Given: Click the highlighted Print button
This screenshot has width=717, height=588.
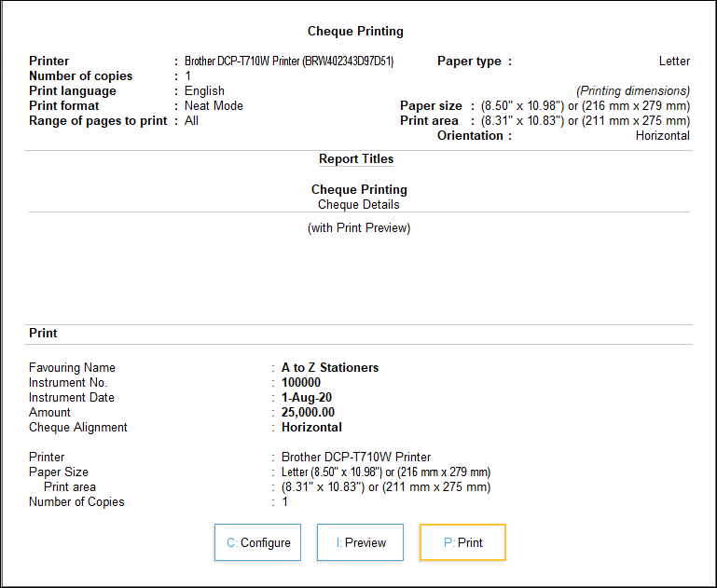Looking at the screenshot, I should pyautogui.click(x=462, y=542).
